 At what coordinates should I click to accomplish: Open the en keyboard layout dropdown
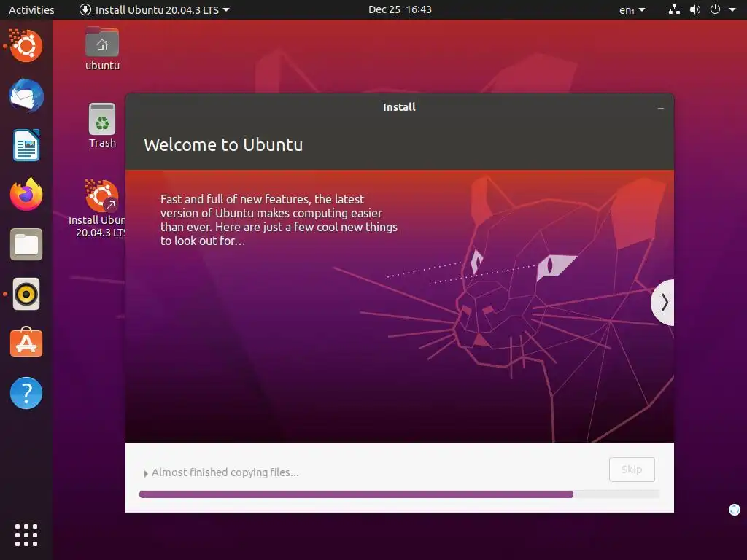(x=632, y=9)
